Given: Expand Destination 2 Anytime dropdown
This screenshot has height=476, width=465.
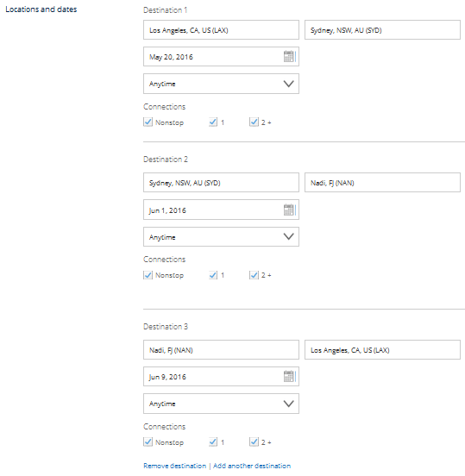Looking at the screenshot, I should click(221, 237).
